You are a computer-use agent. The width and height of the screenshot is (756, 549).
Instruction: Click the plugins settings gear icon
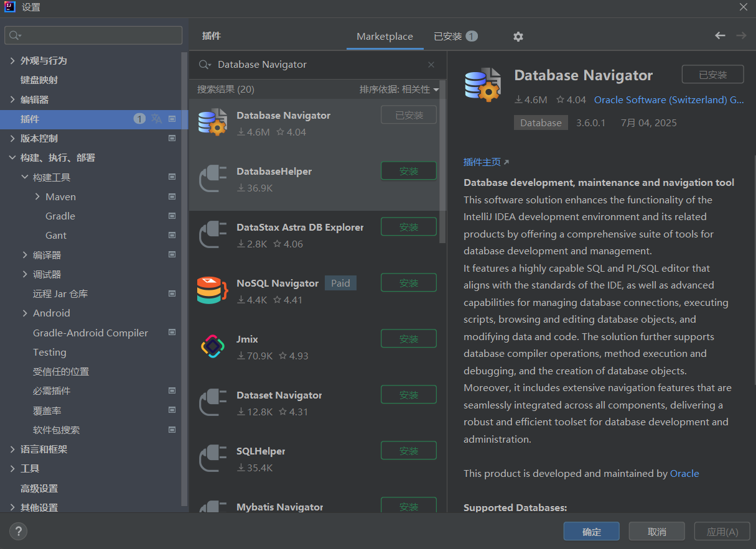(x=518, y=37)
